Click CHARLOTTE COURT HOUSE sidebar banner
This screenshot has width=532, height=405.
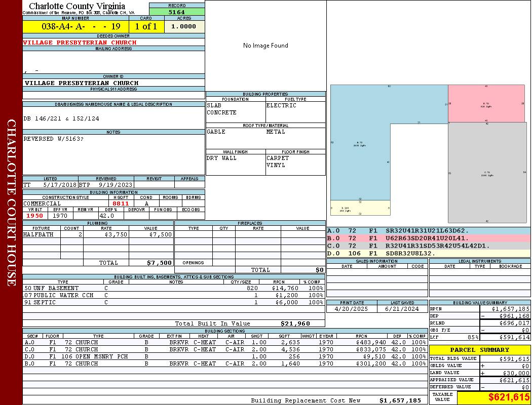(11, 202)
